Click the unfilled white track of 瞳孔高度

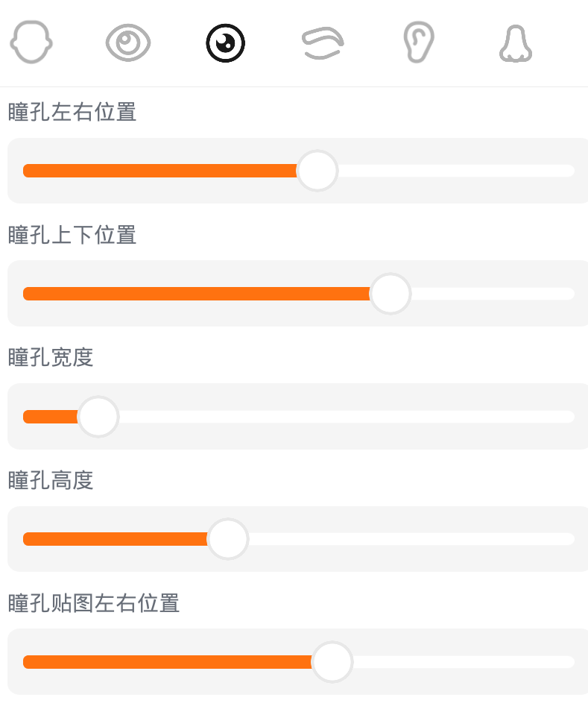click(x=410, y=539)
